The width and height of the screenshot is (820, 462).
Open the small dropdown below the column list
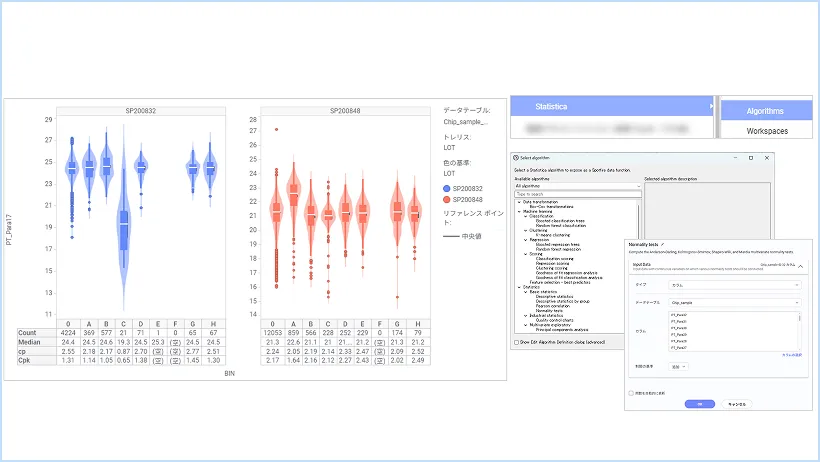point(678,367)
